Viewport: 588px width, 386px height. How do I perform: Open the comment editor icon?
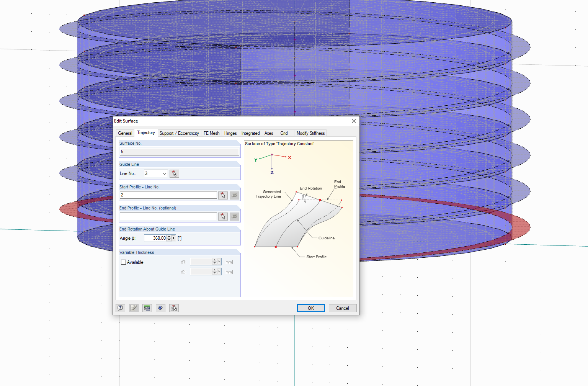coord(134,308)
